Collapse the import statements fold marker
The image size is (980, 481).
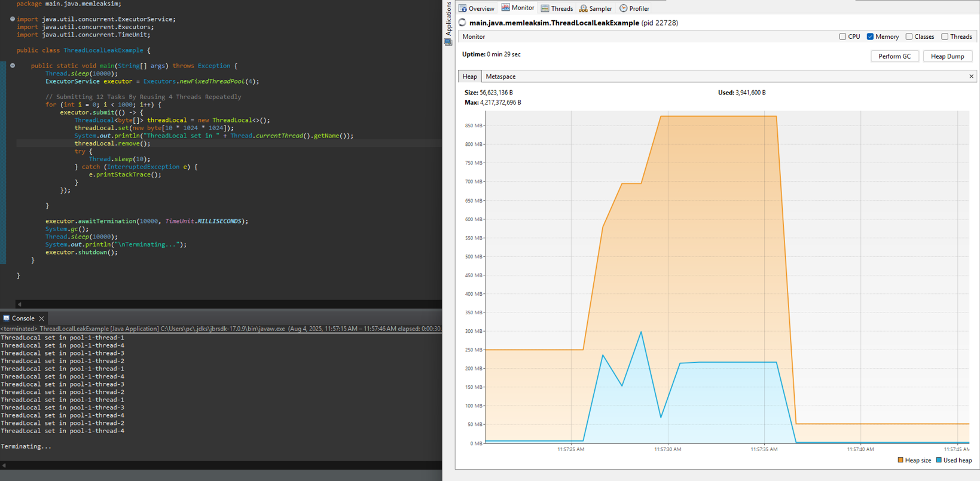13,19
